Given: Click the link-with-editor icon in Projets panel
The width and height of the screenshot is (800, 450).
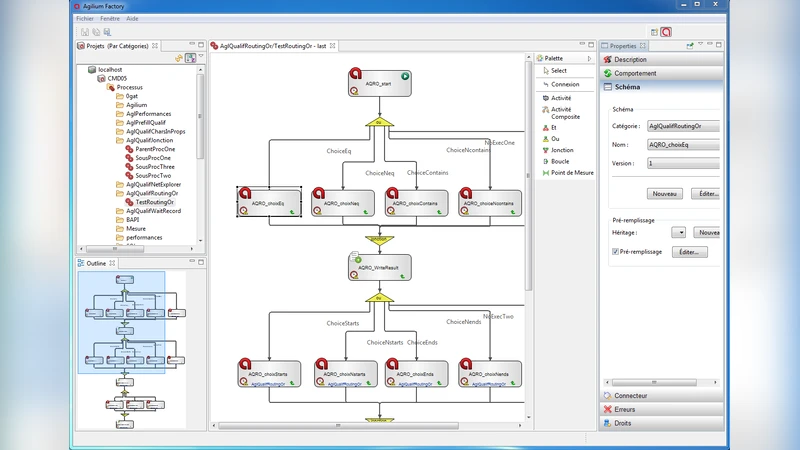Looking at the screenshot, I should tap(179, 58).
